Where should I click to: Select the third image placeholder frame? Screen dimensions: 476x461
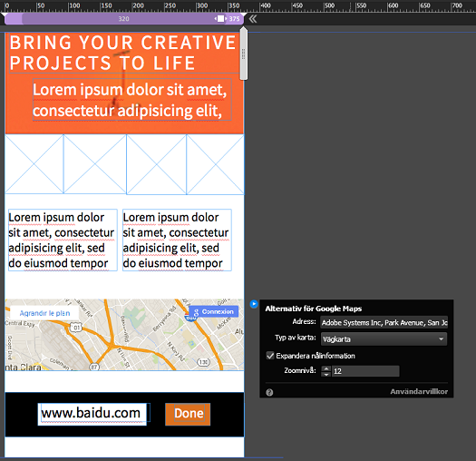(x=156, y=164)
